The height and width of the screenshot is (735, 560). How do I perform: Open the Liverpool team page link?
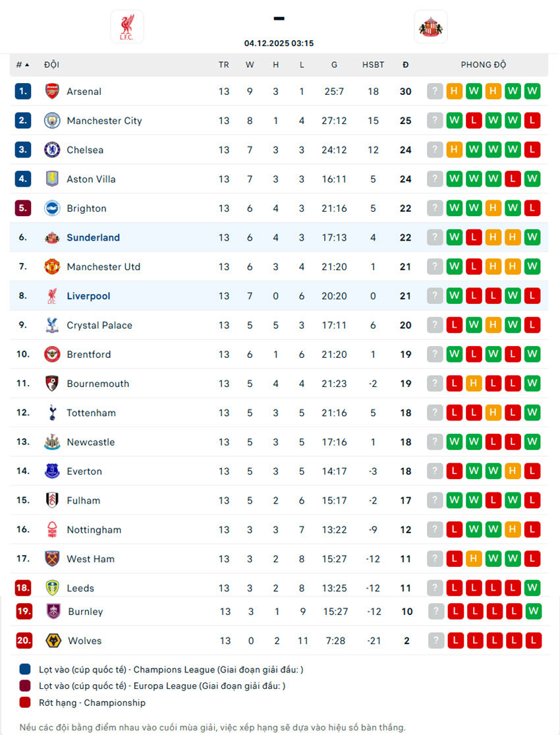88,296
